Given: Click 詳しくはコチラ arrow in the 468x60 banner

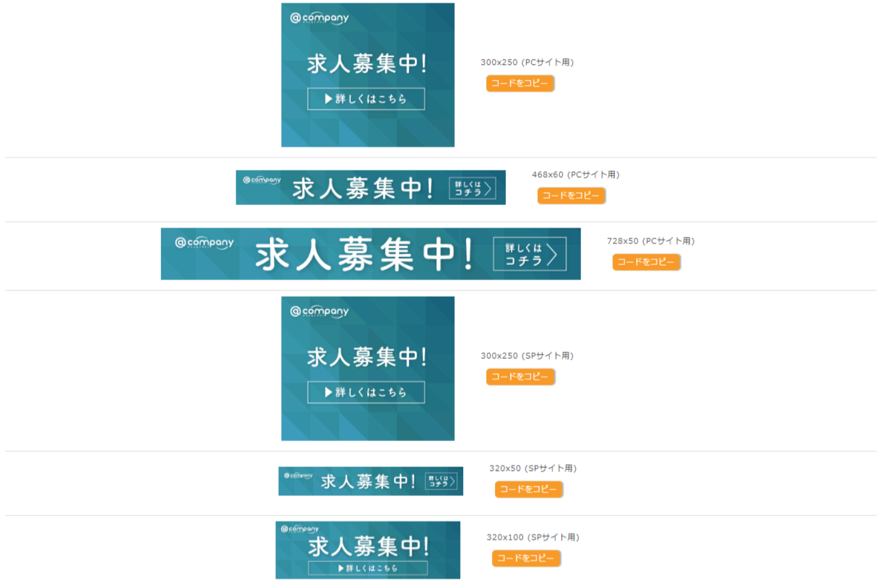Looking at the screenshot, I should point(472,188).
